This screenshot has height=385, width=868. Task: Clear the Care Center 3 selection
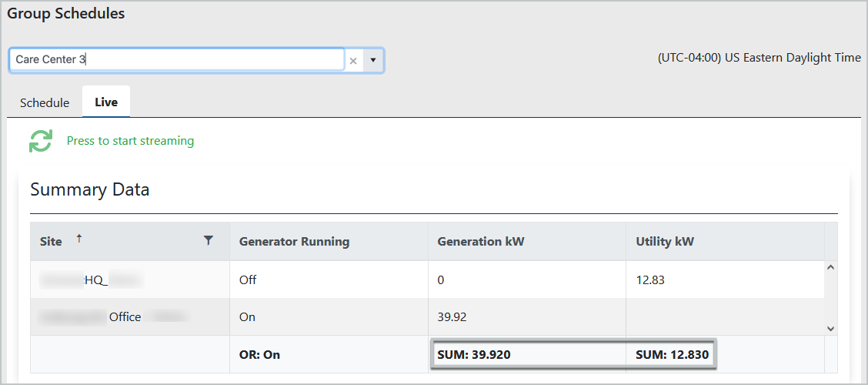point(353,60)
